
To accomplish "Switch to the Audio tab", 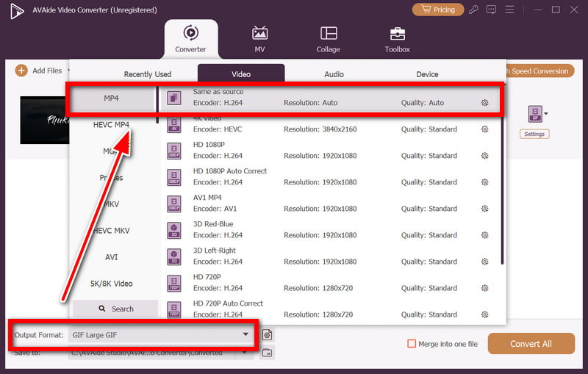I will point(334,74).
